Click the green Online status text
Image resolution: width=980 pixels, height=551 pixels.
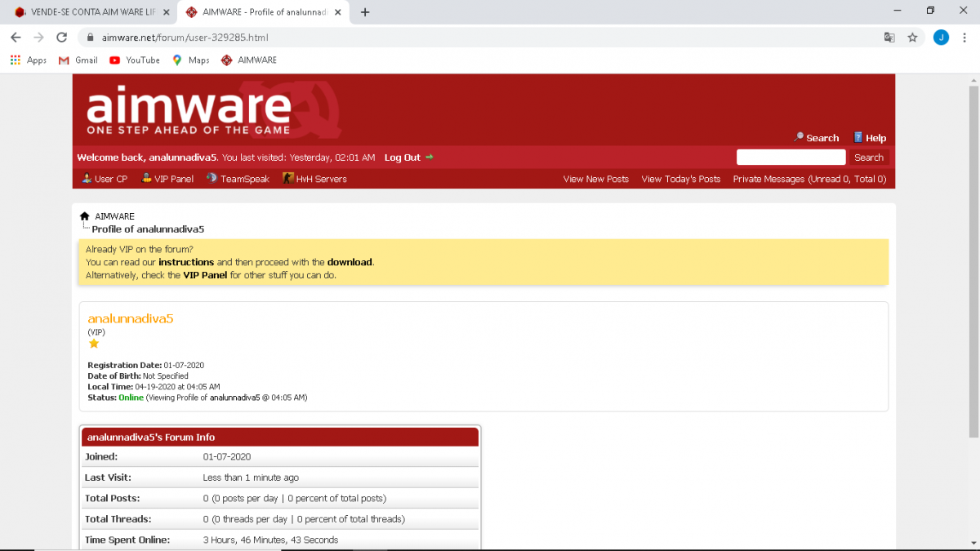(x=131, y=398)
